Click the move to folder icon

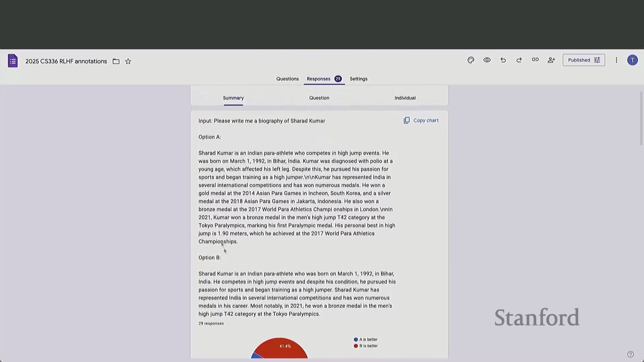click(x=116, y=61)
